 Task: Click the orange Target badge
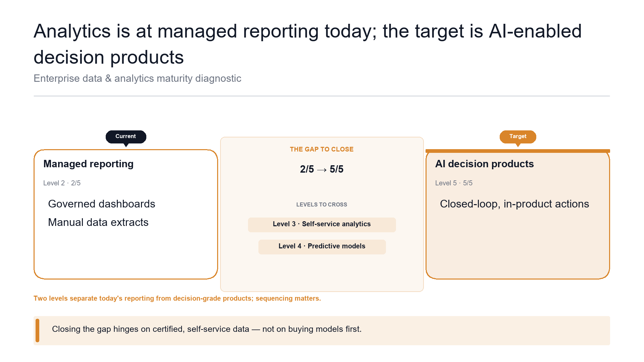tap(518, 136)
